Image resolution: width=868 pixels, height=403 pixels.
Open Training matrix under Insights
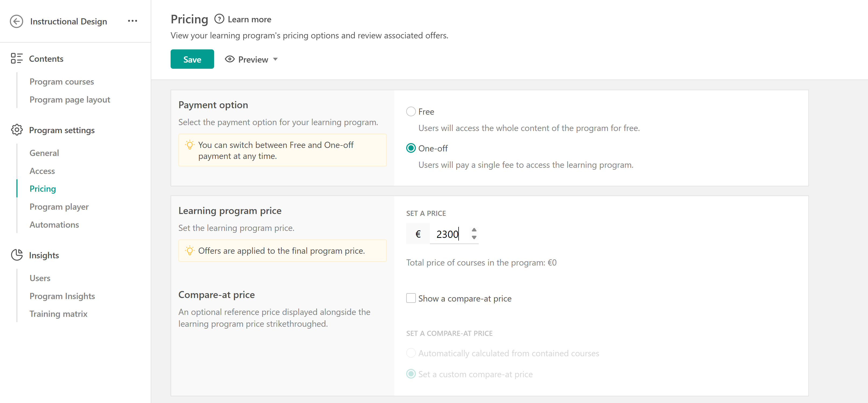(58, 314)
